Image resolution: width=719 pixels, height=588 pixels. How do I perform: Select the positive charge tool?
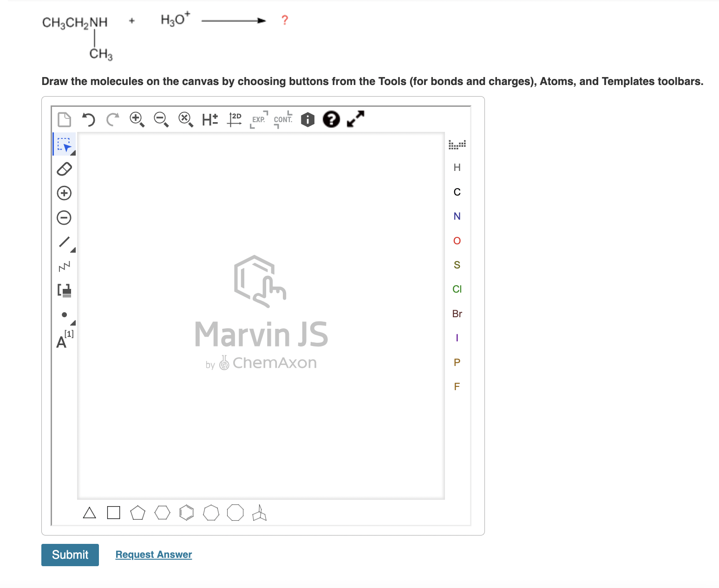click(x=64, y=193)
